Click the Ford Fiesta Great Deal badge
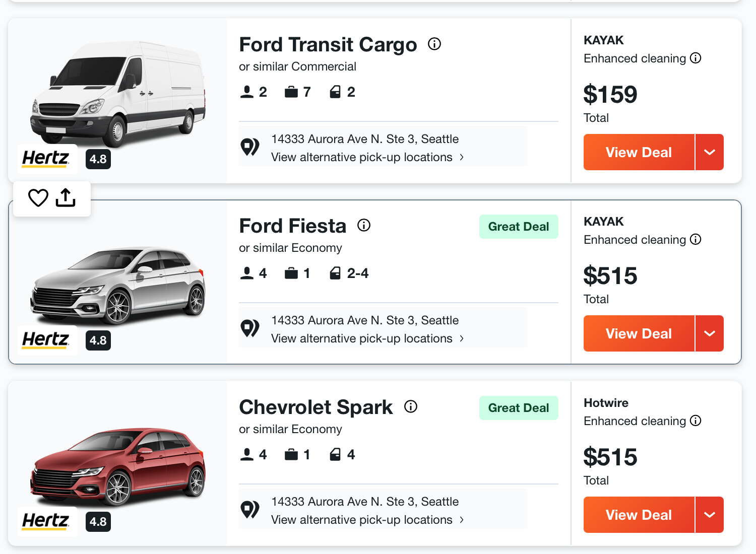756x554 pixels. coord(519,227)
